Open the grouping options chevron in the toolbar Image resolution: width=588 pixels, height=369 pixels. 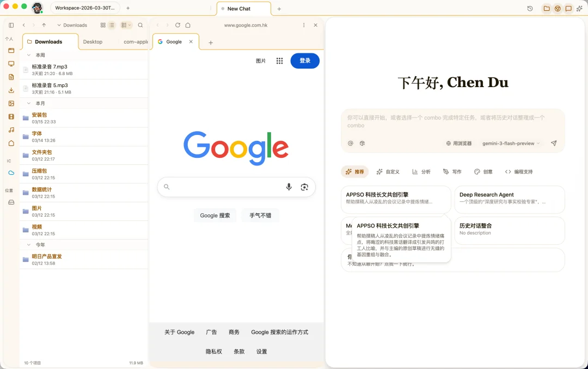(x=130, y=25)
